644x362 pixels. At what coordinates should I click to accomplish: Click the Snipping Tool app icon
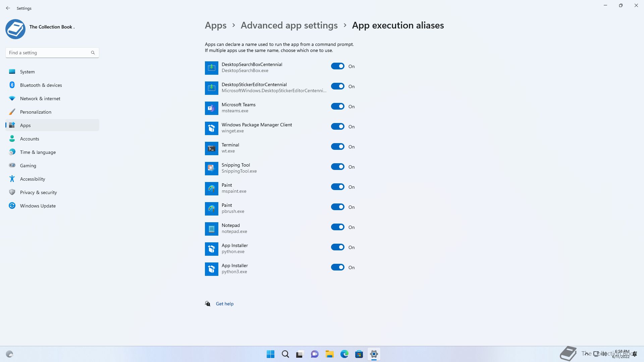211,168
